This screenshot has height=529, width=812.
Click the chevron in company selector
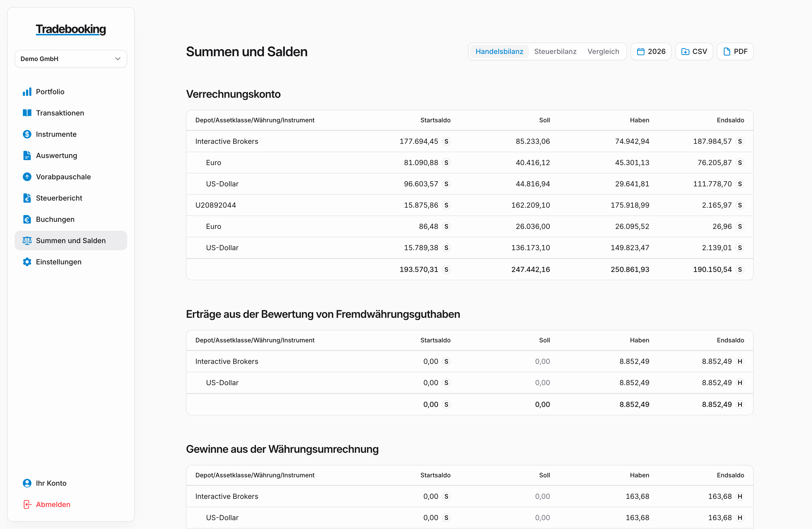pyautogui.click(x=118, y=59)
